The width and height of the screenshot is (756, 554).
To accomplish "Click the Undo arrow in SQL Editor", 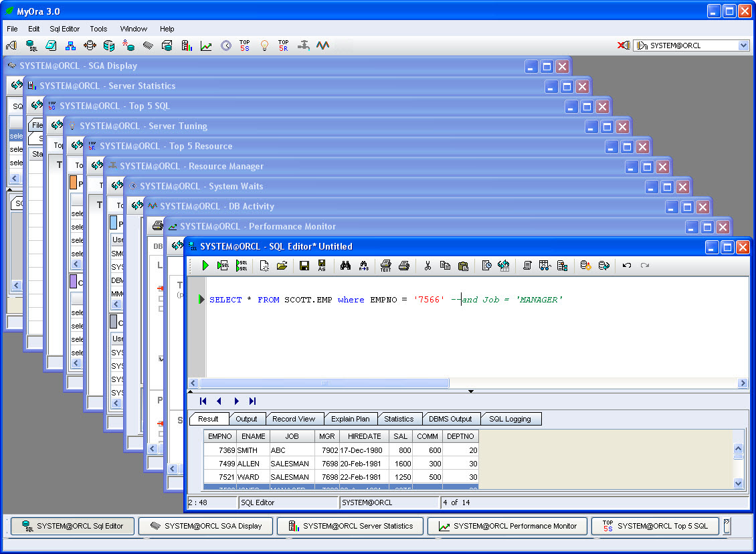I will pyautogui.click(x=627, y=266).
